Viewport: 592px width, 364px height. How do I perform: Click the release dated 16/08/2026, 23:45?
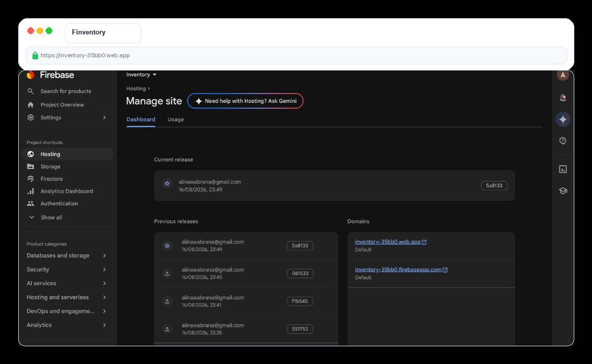pyautogui.click(x=246, y=273)
